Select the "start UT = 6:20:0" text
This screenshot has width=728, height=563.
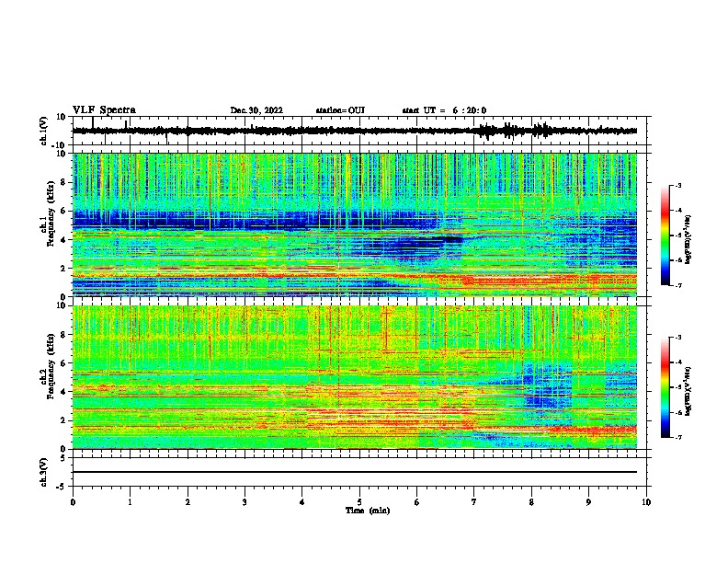click(444, 110)
